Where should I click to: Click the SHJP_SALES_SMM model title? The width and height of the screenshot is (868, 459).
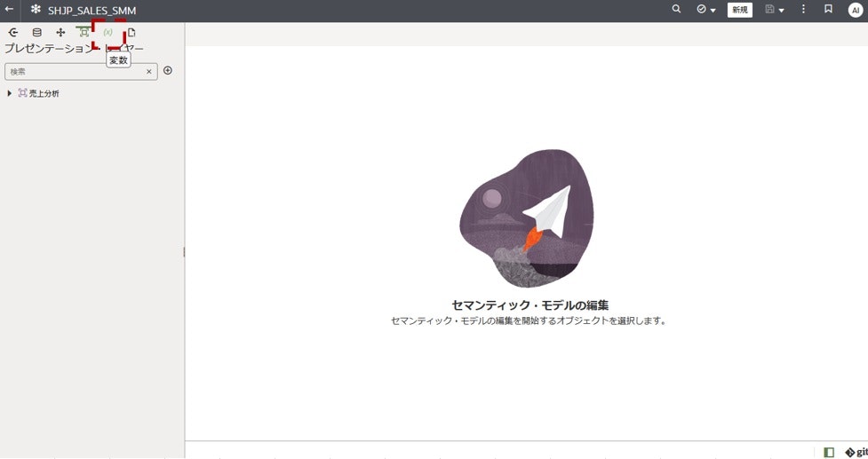coord(92,10)
